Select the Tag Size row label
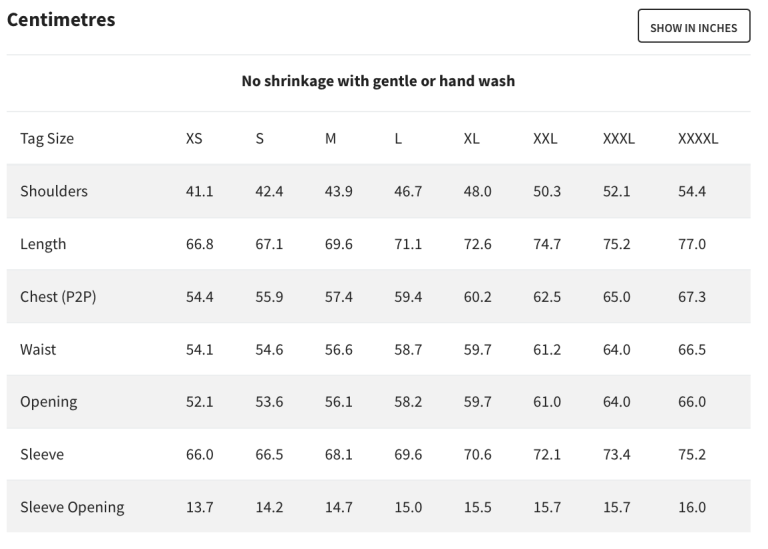Screen dimensions: 768x549 [x=47, y=139]
